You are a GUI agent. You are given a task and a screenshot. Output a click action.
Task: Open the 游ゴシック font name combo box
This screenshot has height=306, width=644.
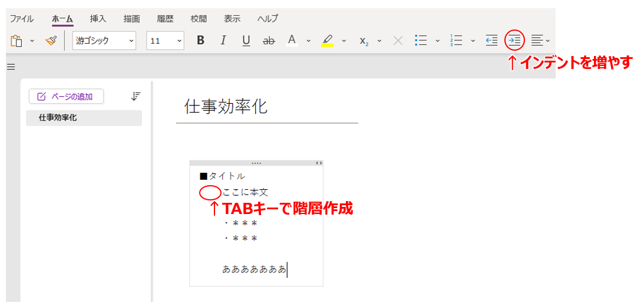pos(104,41)
